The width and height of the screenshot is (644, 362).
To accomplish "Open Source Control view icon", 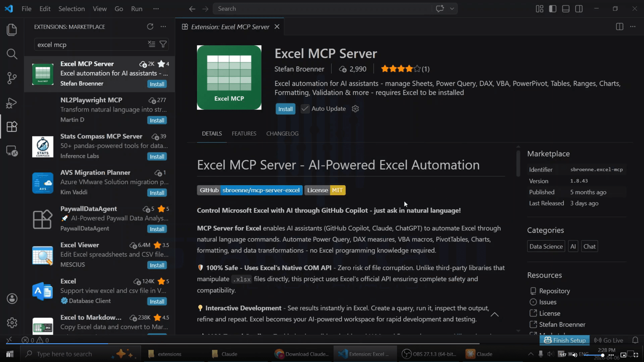I will [x=12, y=78].
